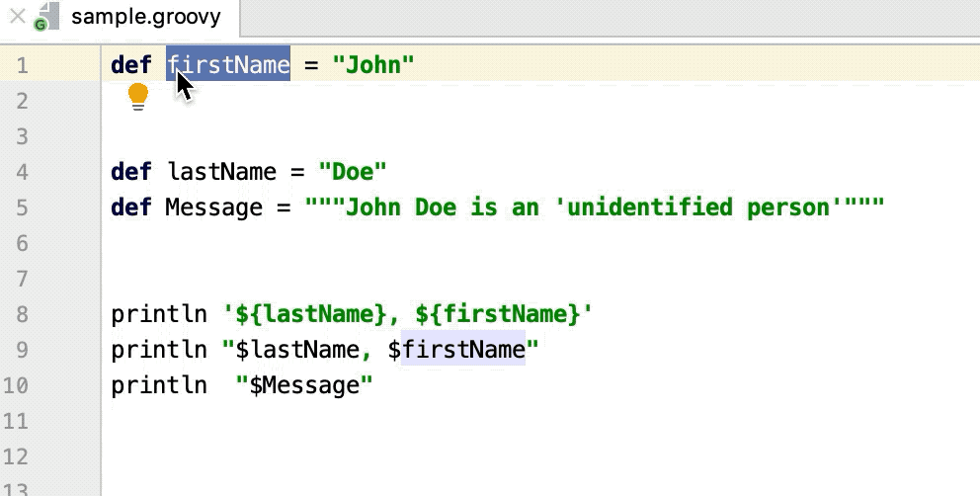This screenshot has height=496, width=980.
Task: Click the def keyword on line 4
Action: pos(130,172)
